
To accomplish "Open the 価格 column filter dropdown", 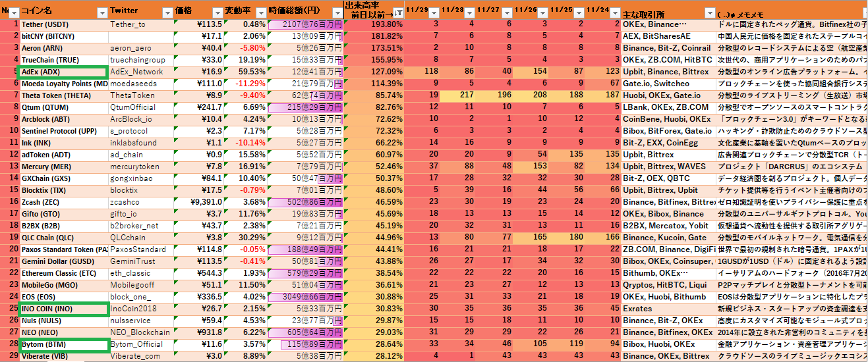I will (216, 13).
